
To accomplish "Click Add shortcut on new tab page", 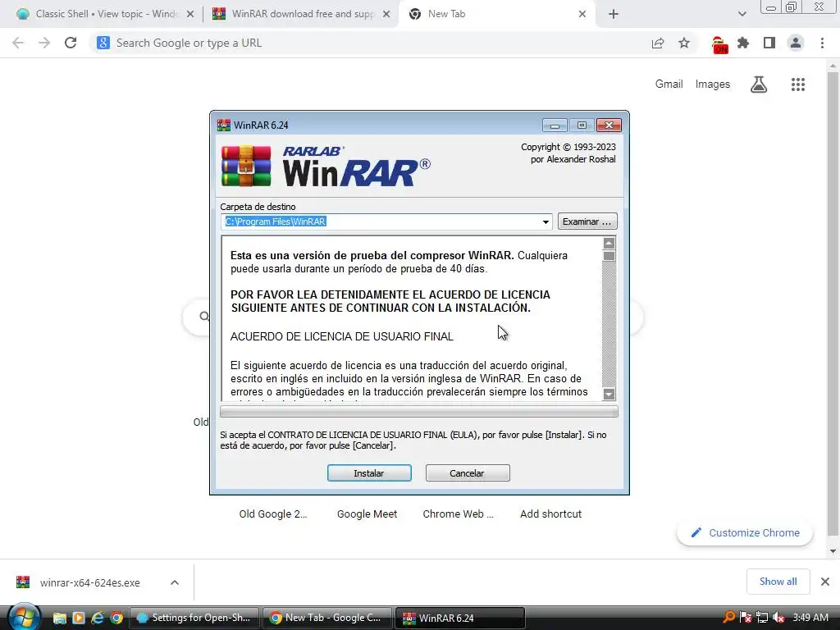I will point(550,514).
